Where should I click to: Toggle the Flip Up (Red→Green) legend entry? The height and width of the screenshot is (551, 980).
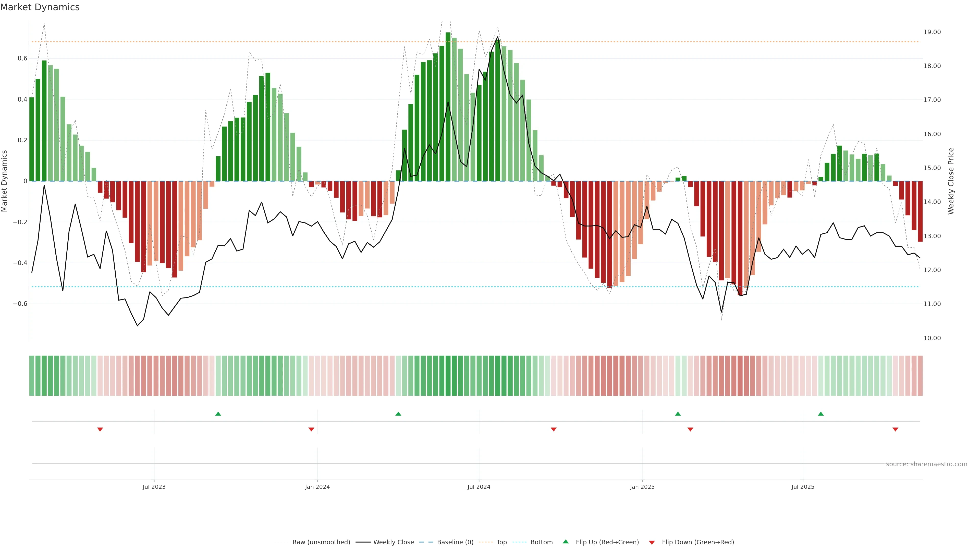click(x=607, y=542)
